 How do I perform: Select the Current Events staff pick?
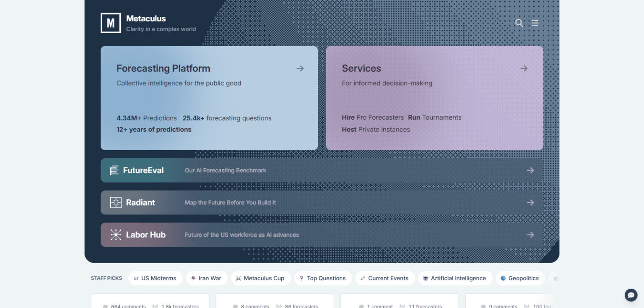(x=385, y=278)
